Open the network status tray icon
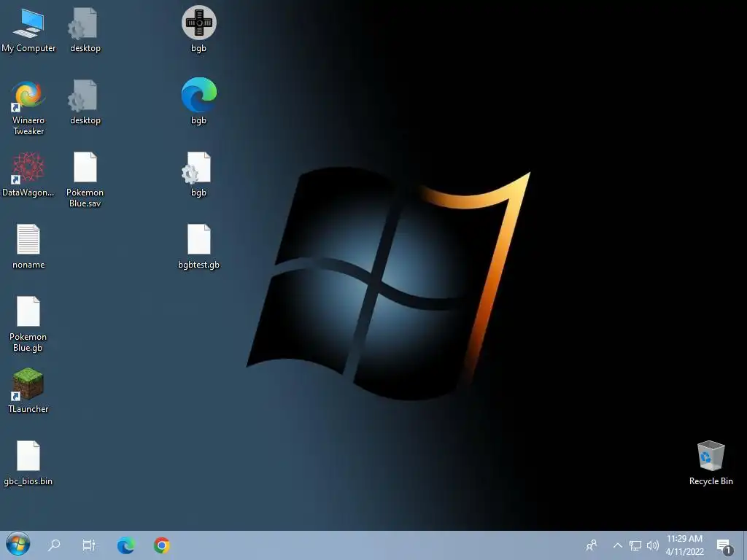This screenshot has height=560, width=747. click(635, 545)
